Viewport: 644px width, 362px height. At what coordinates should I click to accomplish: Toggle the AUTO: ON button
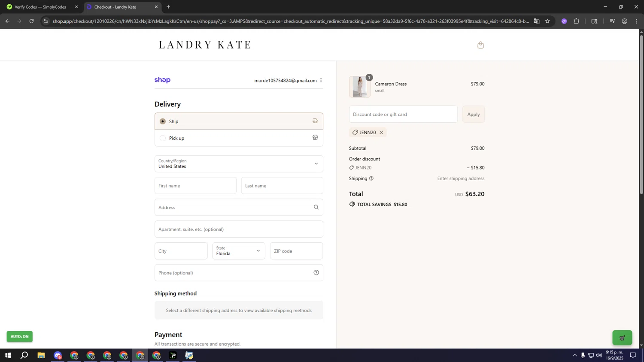(x=19, y=336)
